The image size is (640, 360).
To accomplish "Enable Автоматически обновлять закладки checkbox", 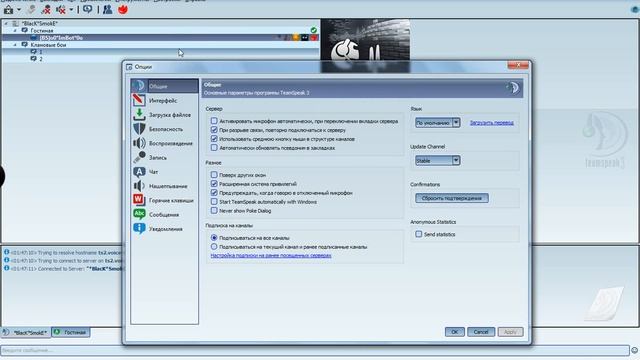I will click(214, 148).
